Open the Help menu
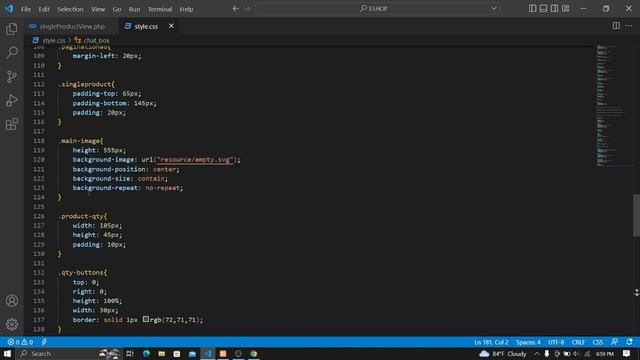Image resolution: width=640 pixels, height=360 pixels. 187,9
